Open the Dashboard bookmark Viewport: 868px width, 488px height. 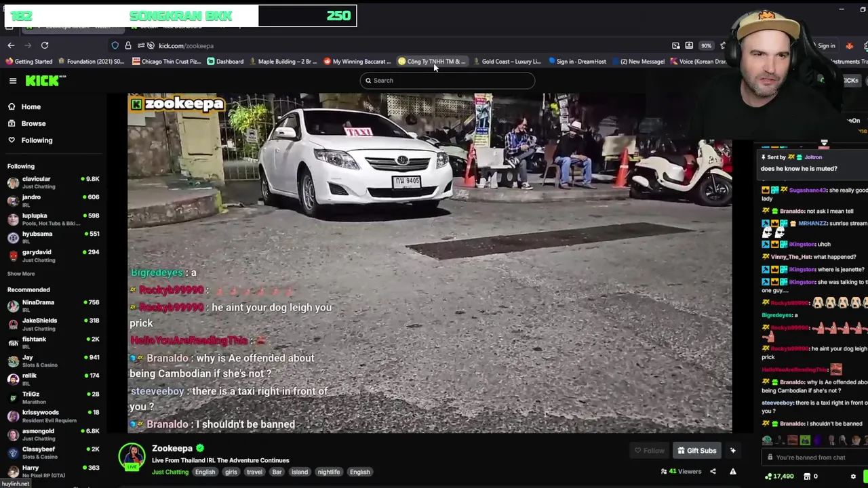(225, 62)
